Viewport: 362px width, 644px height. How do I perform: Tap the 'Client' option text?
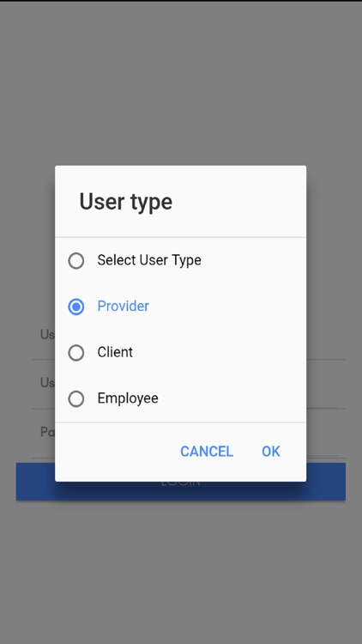(x=115, y=352)
